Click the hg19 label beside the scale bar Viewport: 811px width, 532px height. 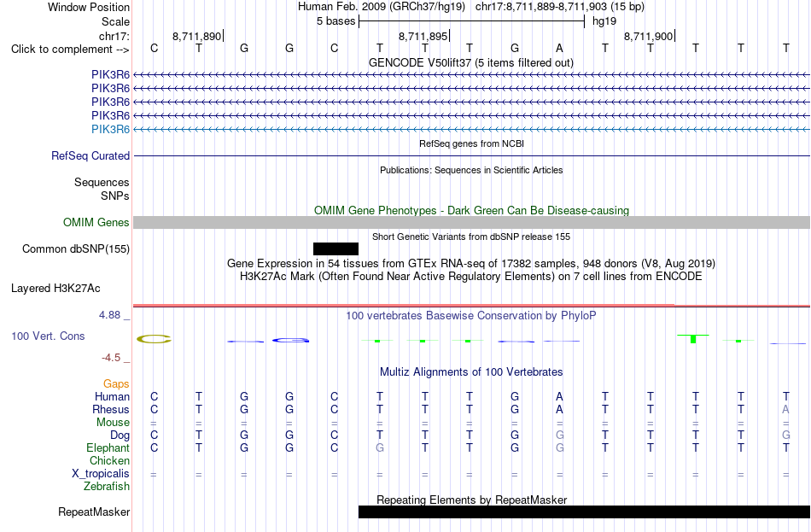[604, 21]
